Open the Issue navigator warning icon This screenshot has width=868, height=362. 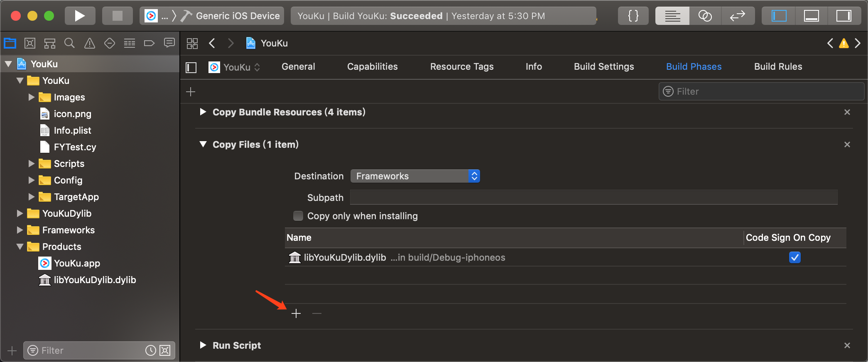click(x=89, y=43)
